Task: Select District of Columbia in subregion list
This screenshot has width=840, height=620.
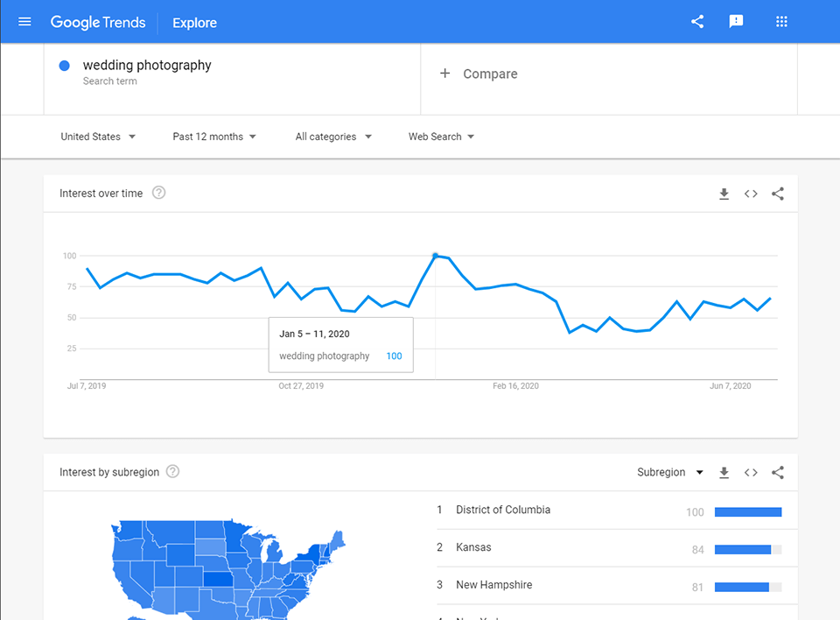Action: pyautogui.click(x=503, y=510)
